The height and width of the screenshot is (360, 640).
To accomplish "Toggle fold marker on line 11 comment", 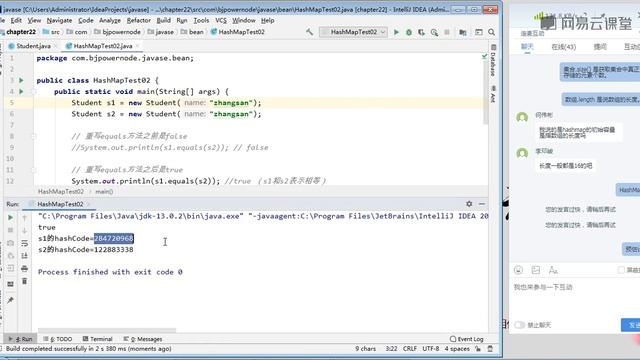I will [x=34, y=170].
